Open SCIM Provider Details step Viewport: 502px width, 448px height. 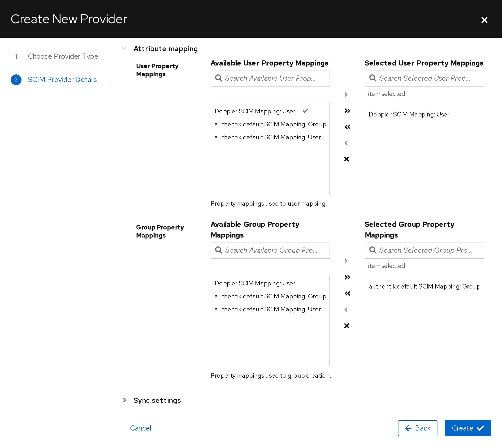coord(62,80)
